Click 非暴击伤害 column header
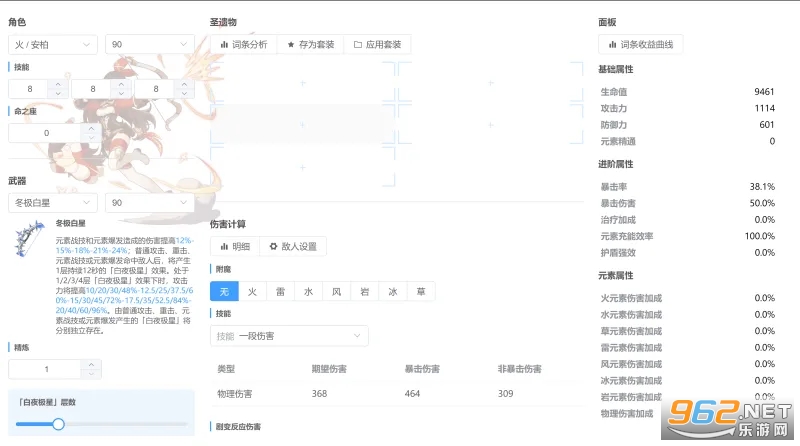This screenshot has height=446, width=800. [x=519, y=369]
